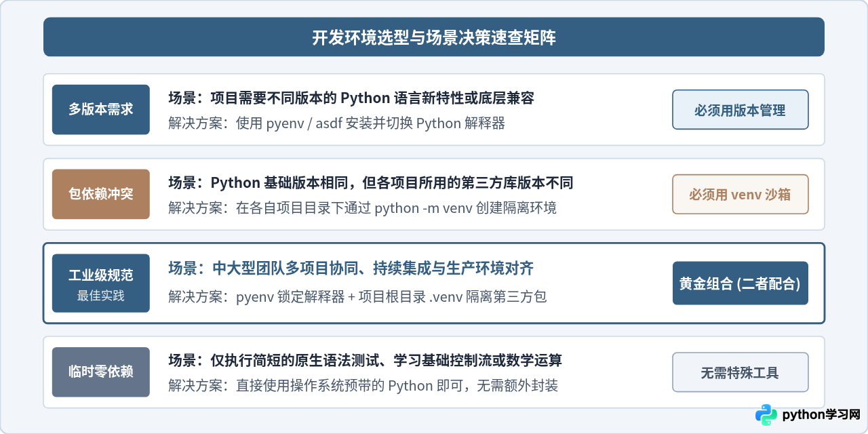This screenshot has width=868, height=434.
Task: Click the 必须用版本管理 badge
Action: click(x=741, y=110)
